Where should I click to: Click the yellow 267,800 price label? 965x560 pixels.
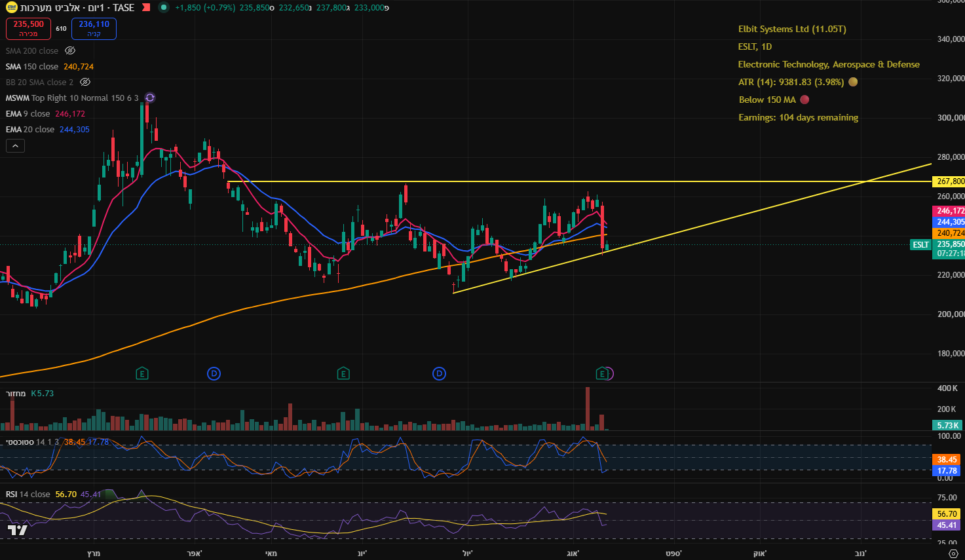[x=949, y=181]
